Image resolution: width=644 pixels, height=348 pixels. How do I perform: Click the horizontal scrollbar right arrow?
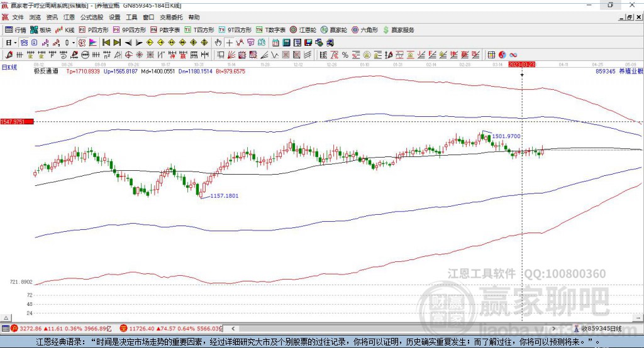tap(553, 329)
